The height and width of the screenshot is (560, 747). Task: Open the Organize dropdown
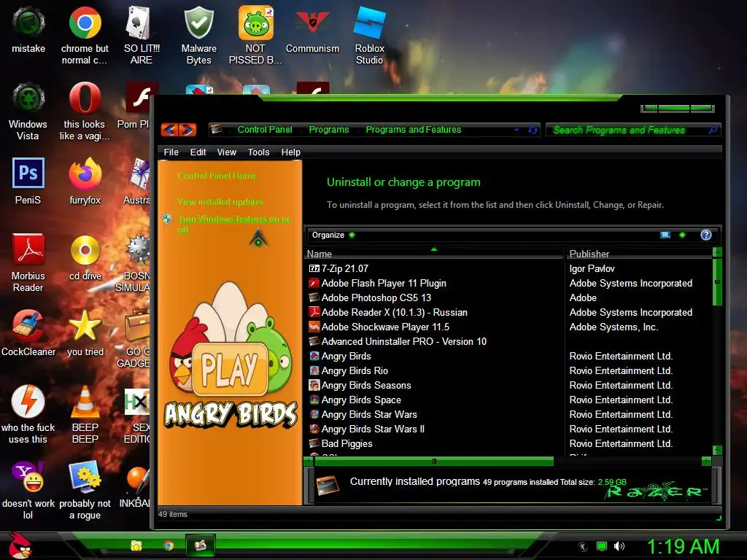click(333, 235)
